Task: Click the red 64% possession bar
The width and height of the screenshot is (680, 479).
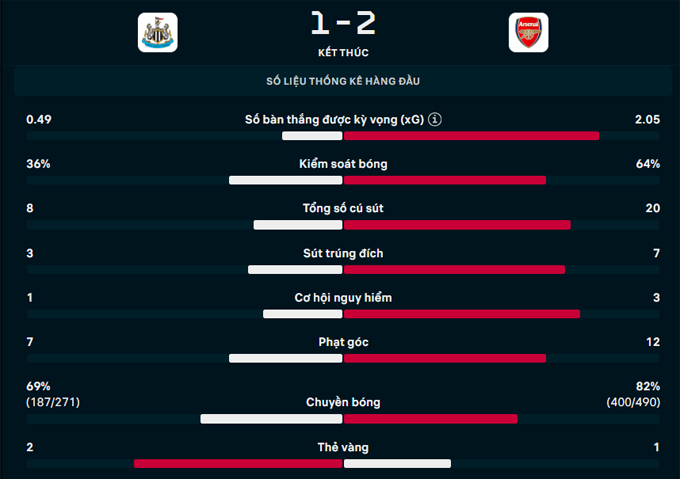Action: (x=445, y=180)
